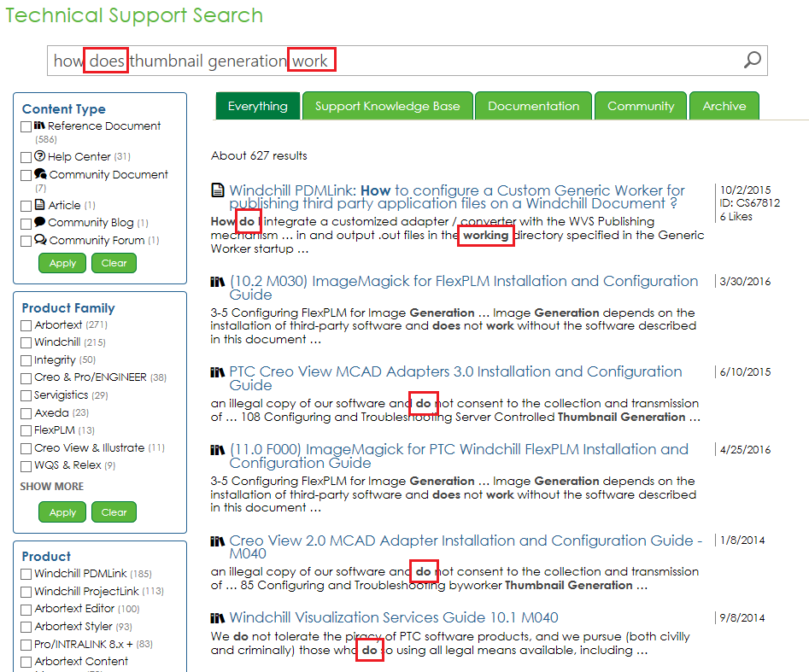This screenshot has width=809, height=672.
Task: Open PTC Creo View MCAD Adapters 3.0 guide
Action: click(455, 378)
